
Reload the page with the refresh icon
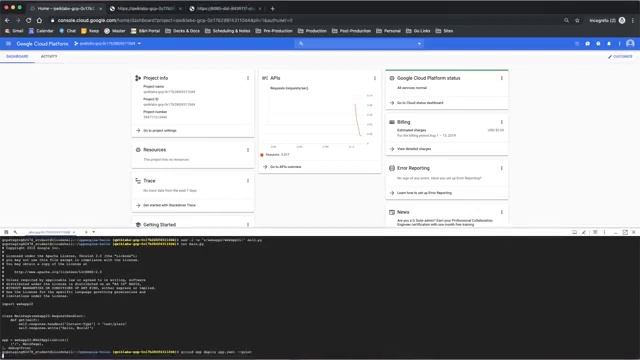pos(28,20)
